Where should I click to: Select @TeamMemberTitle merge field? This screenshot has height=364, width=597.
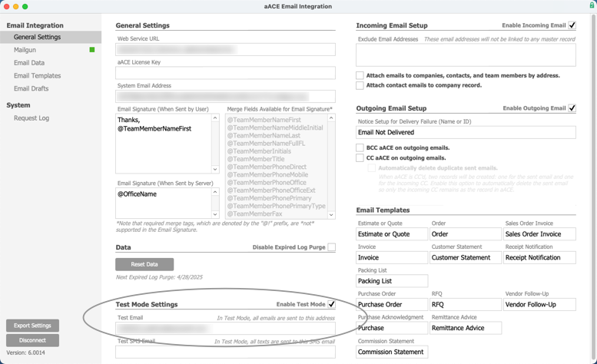(256, 159)
